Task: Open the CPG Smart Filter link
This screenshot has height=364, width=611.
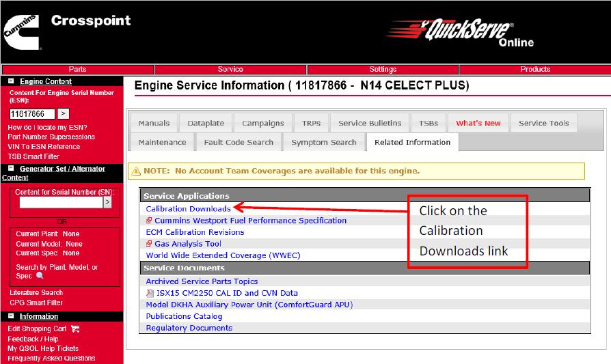Action: 36,303
